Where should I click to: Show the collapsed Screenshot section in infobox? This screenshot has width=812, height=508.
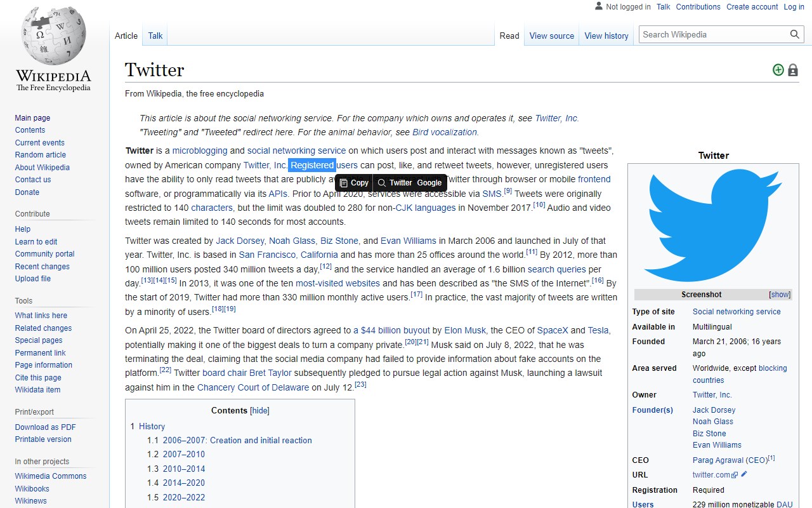point(780,295)
